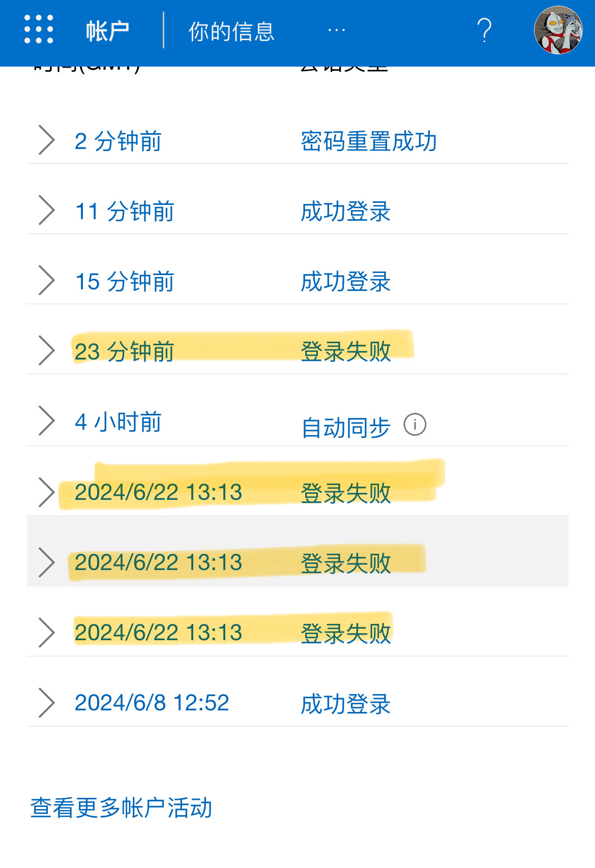595x868 pixels.
Task: Open the app launcher grid icon
Action: coord(39,29)
